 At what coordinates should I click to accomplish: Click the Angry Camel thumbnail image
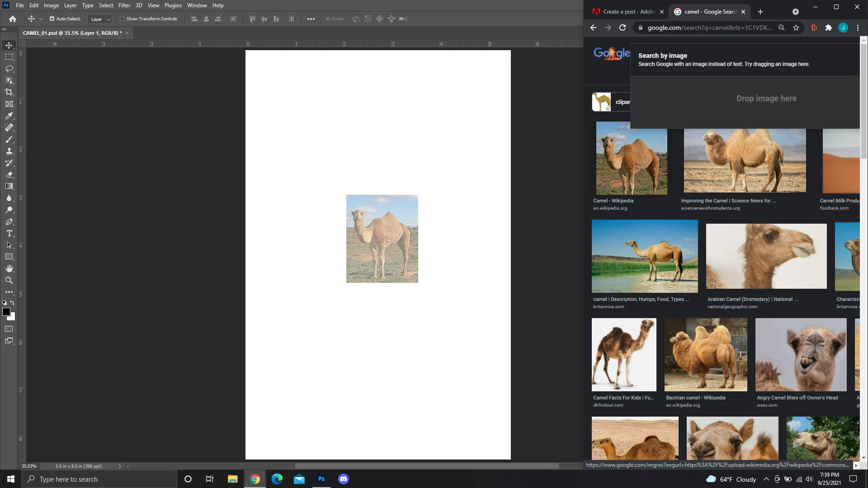pyautogui.click(x=801, y=355)
